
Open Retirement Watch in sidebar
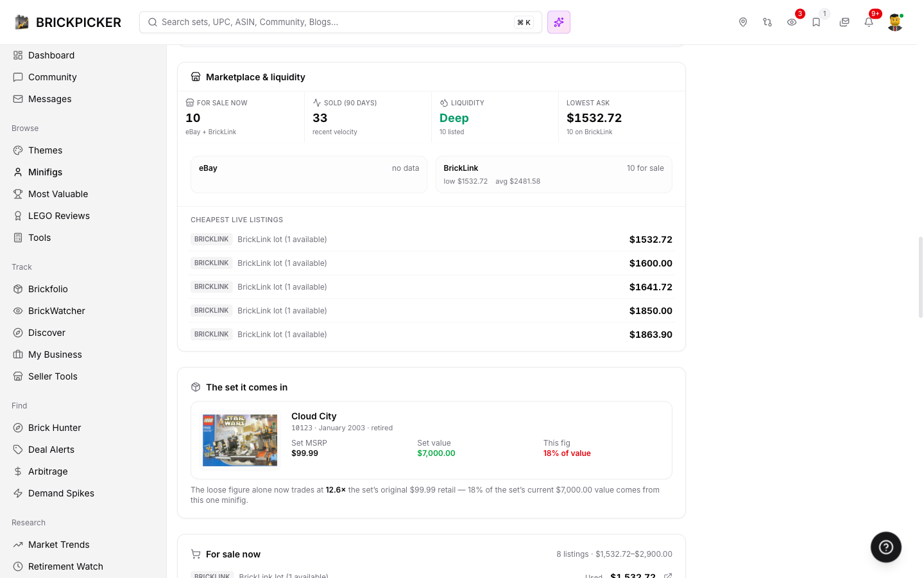65,566
